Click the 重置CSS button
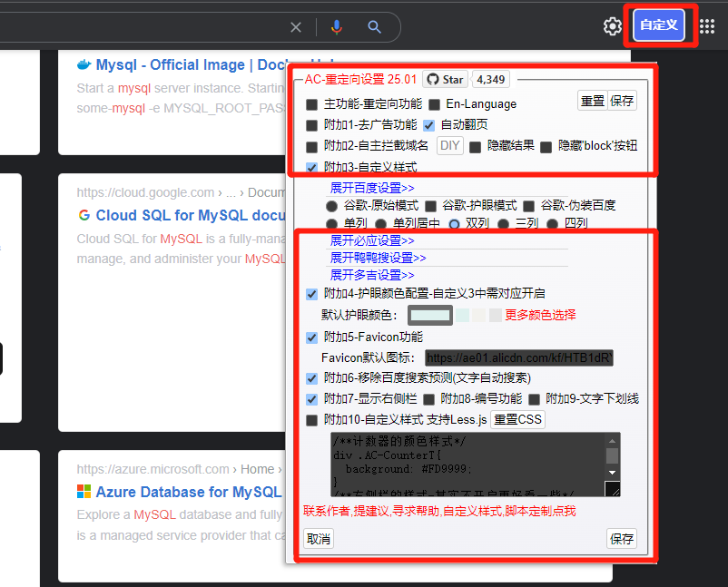 point(517,419)
